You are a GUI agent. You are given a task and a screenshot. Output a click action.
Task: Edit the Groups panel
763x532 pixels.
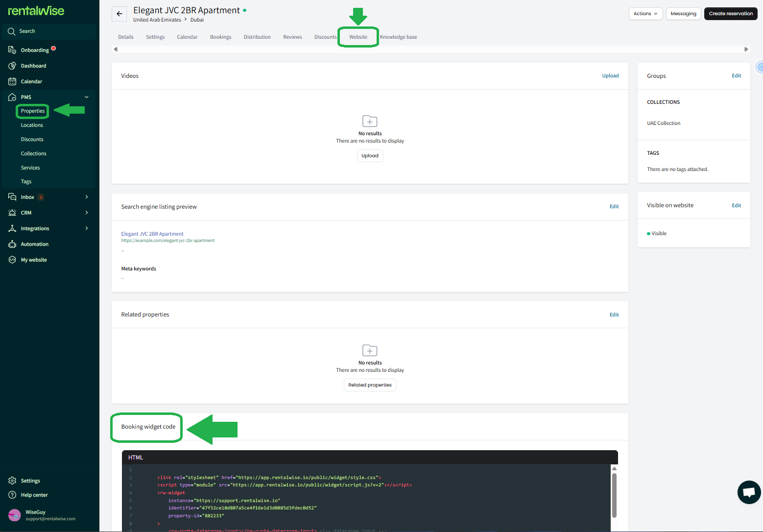[x=736, y=76]
